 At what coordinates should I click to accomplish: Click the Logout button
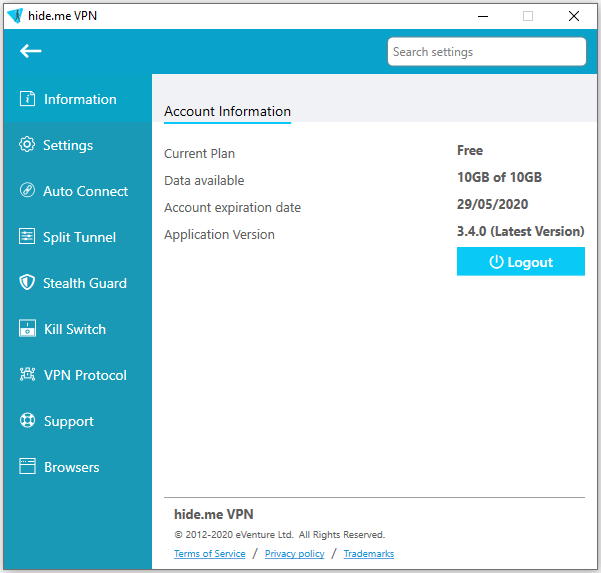pyautogui.click(x=521, y=261)
